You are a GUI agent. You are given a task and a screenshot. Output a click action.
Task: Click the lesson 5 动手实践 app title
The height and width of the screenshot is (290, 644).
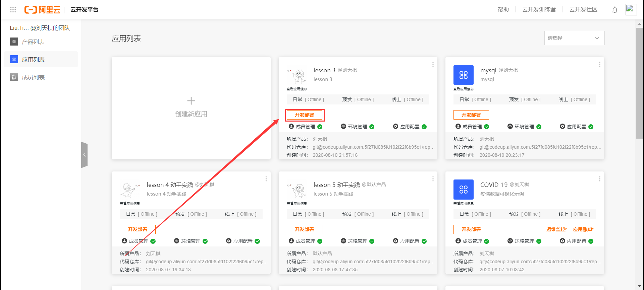coord(336,185)
